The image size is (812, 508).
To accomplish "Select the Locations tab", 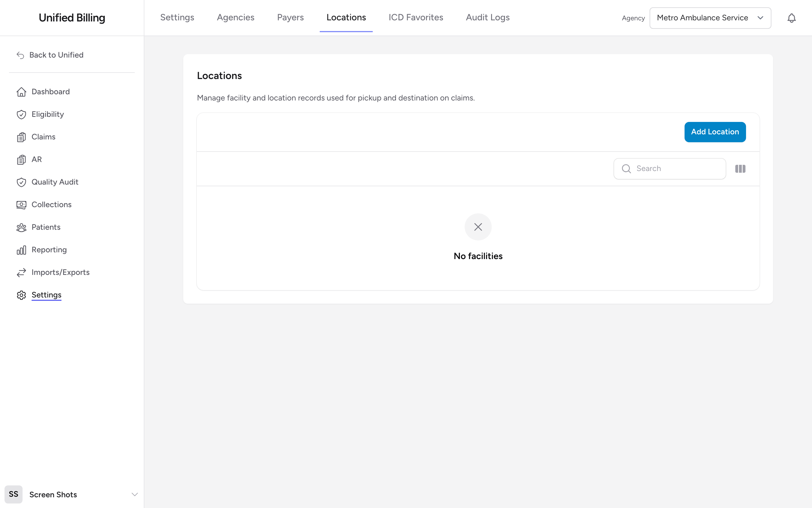I will click(x=346, y=17).
